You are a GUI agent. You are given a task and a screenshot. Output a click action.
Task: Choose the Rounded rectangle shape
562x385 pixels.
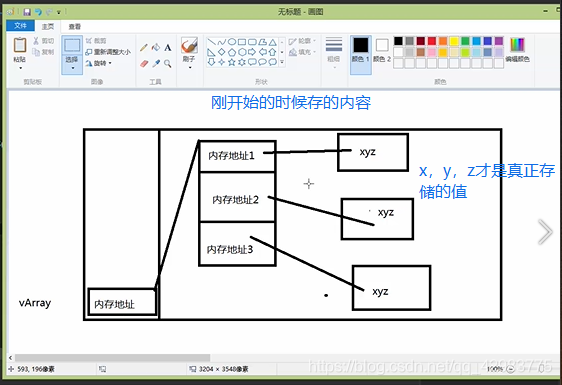click(x=252, y=42)
